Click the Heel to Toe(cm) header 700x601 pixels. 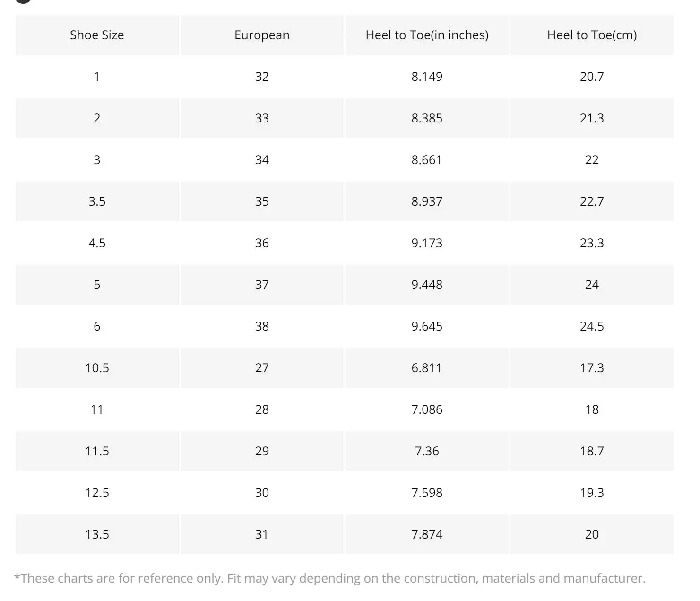pos(592,35)
